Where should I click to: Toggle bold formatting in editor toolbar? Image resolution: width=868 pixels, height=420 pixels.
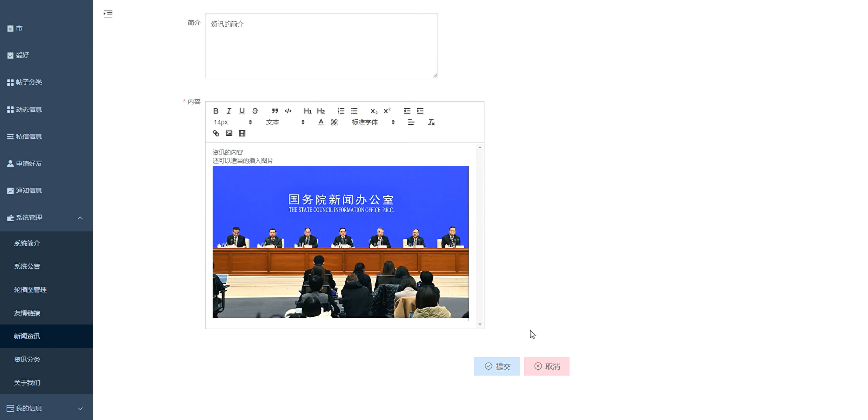pyautogui.click(x=216, y=111)
